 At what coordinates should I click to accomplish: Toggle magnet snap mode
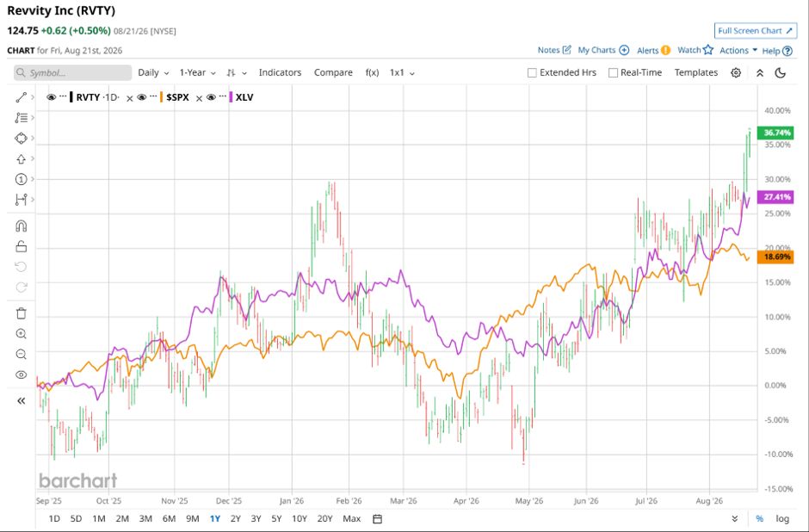[21, 226]
